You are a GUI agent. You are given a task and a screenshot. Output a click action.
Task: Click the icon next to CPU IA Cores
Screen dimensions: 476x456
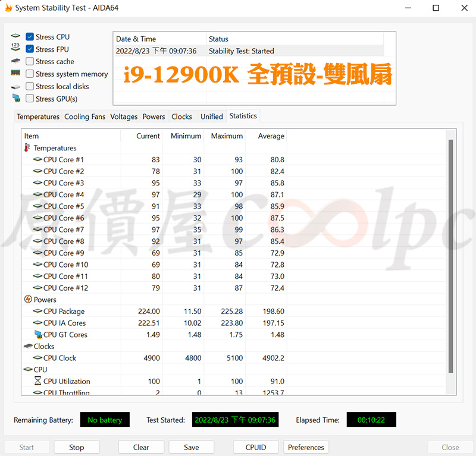click(x=37, y=322)
